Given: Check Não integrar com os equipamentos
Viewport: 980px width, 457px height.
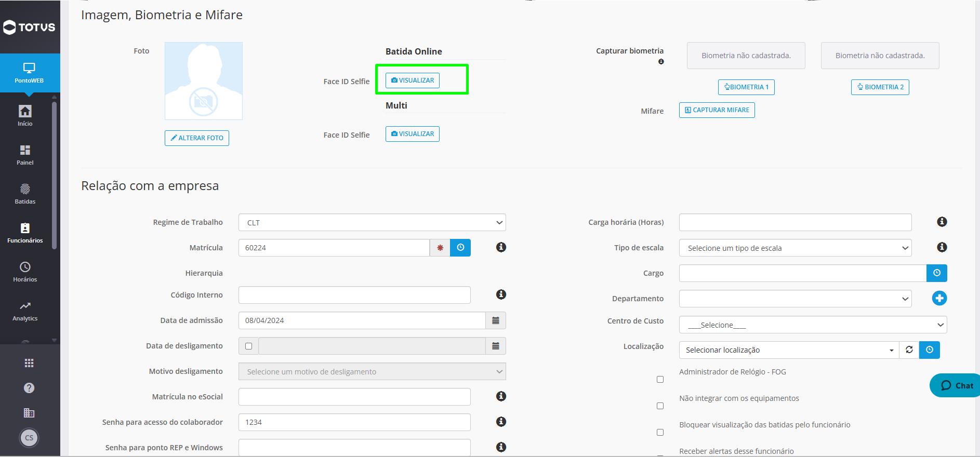Looking at the screenshot, I should (660, 406).
